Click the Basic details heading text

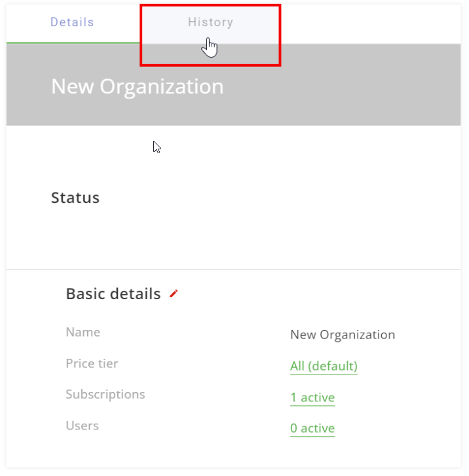click(113, 294)
